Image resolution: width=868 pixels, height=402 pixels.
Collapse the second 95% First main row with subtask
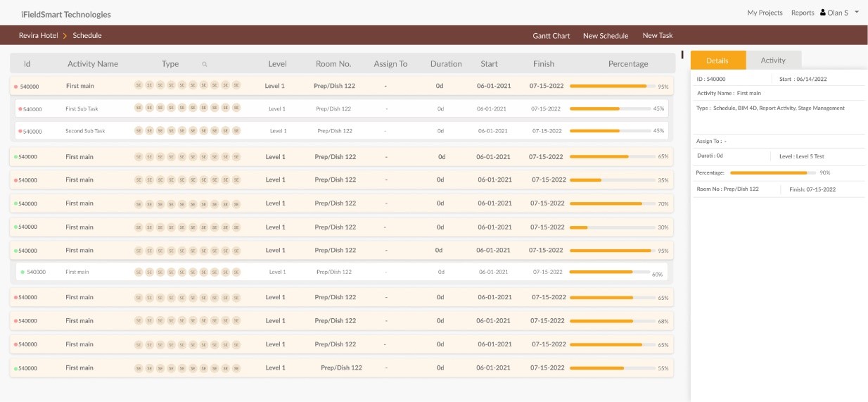342,251
